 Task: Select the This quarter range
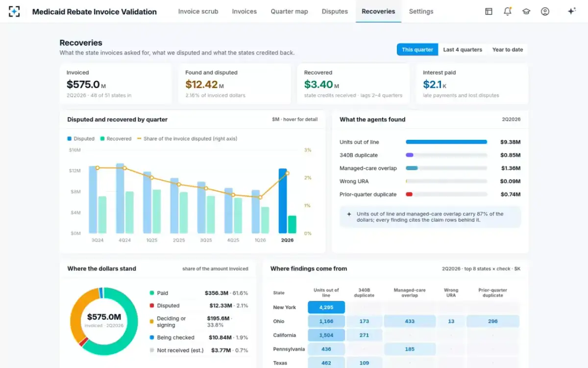point(417,50)
